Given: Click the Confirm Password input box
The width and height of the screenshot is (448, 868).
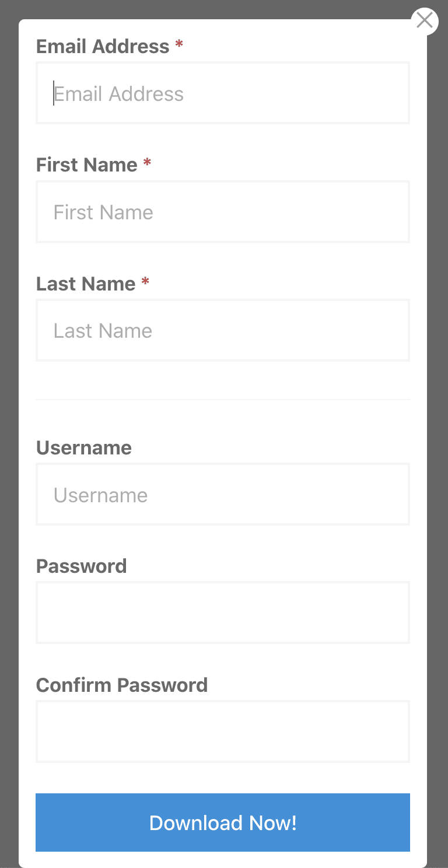Looking at the screenshot, I should (223, 731).
